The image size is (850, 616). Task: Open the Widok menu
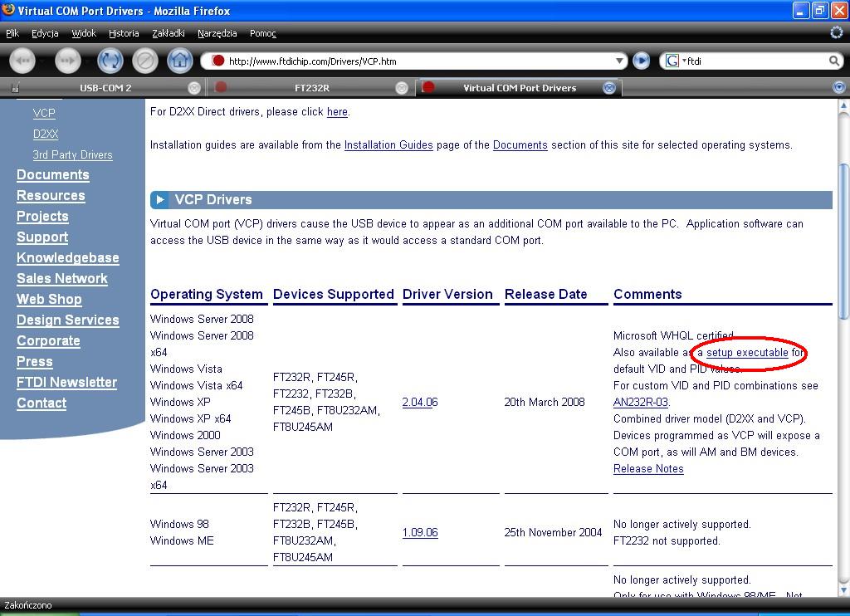84,33
